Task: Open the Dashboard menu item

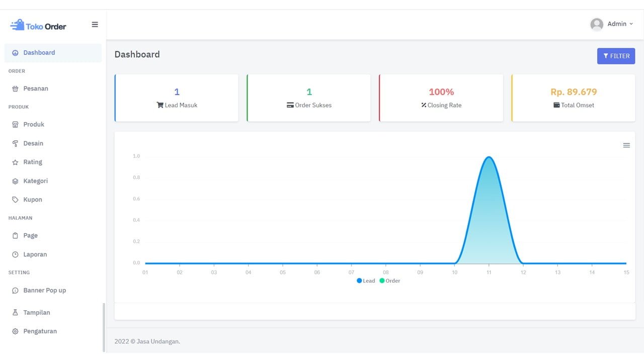Action: pyautogui.click(x=39, y=53)
